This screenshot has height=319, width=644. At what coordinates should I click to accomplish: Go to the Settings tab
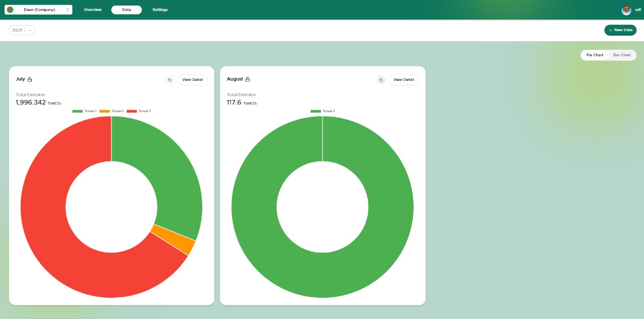(x=160, y=10)
